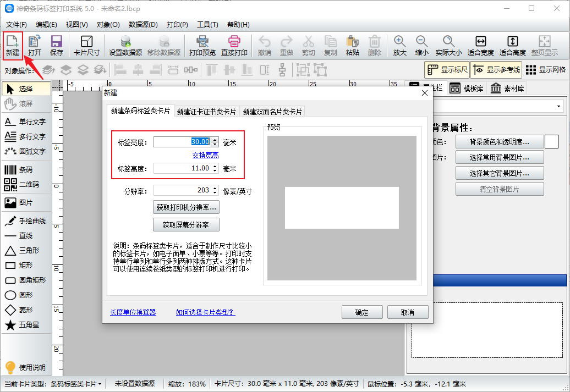
Task: Select the 三角形 triangle tool
Action: click(26, 250)
